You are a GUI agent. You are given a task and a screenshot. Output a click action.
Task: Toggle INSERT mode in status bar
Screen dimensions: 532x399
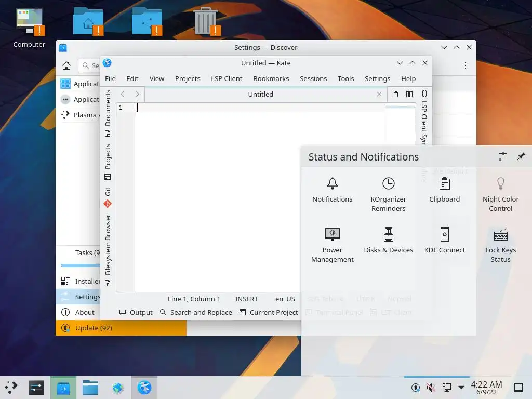click(247, 299)
